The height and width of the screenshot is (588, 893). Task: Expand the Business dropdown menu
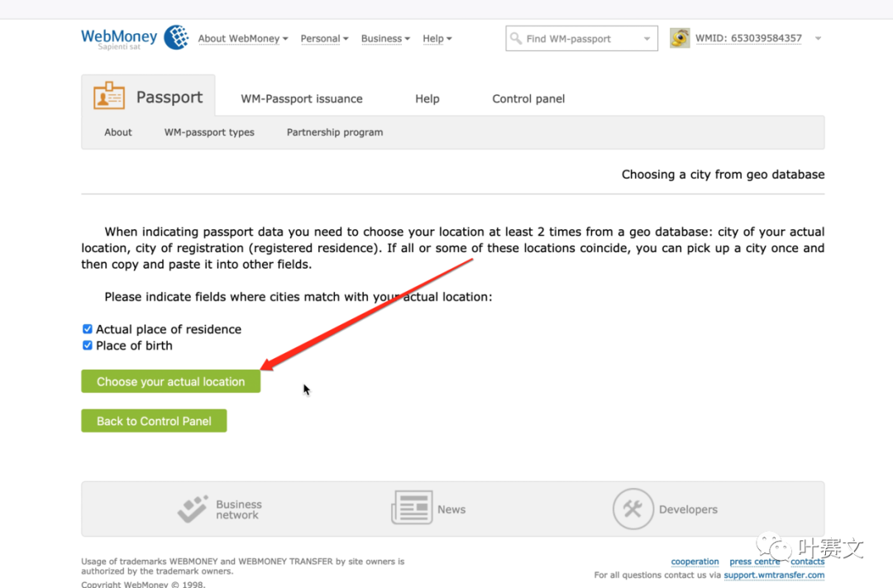[x=385, y=39]
